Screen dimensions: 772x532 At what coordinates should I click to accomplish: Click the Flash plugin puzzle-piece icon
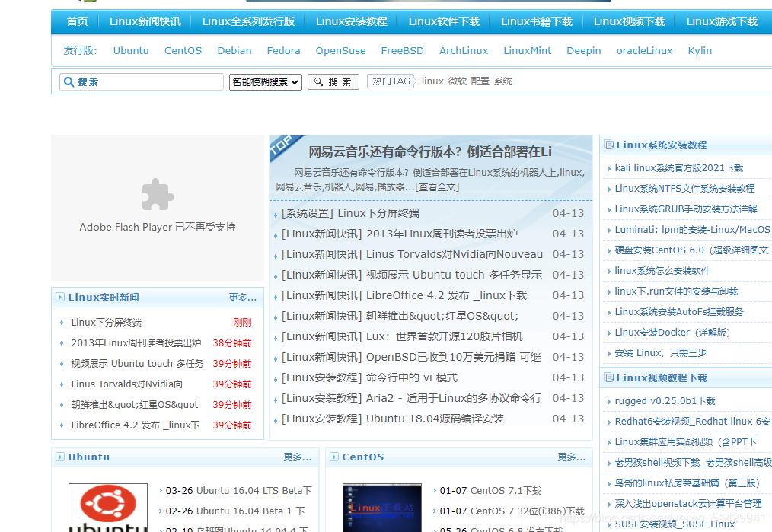tap(158, 194)
